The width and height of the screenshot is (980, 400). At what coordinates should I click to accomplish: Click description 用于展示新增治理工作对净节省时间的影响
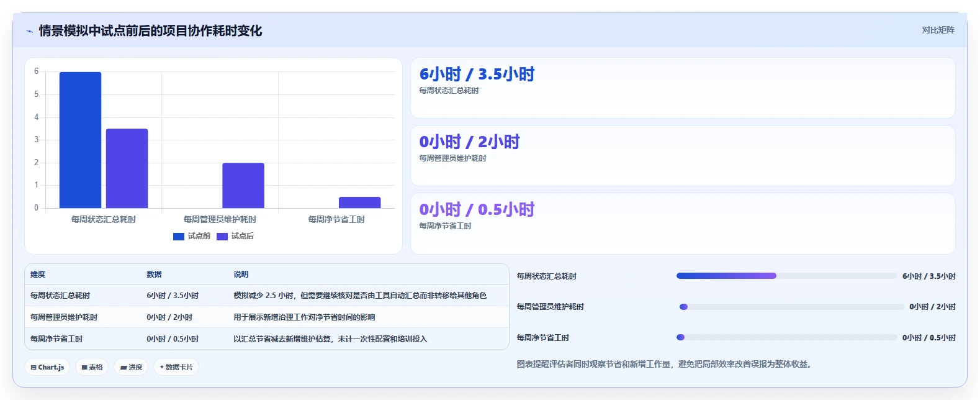click(x=304, y=317)
